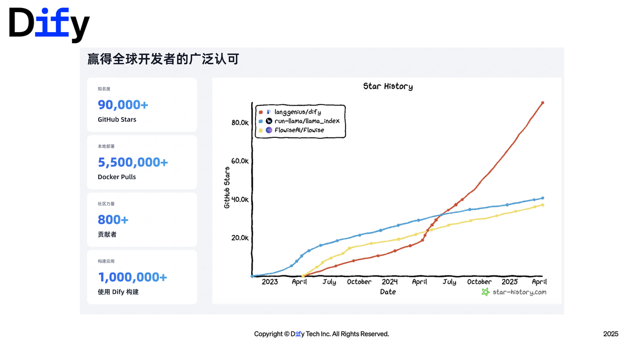Click the blue legend color square

click(261, 121)
